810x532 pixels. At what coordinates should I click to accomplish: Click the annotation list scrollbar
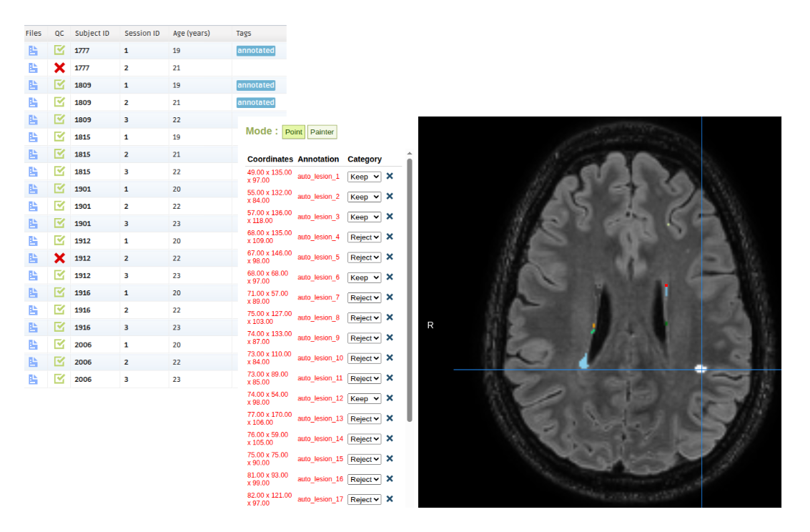coord(410,290)
